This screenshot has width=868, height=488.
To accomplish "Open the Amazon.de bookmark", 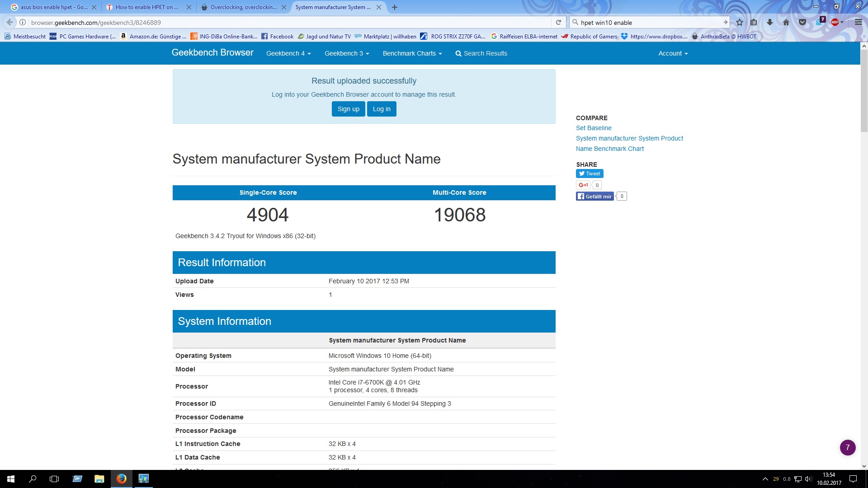I will pyautogui.click(x=153, y=37).
